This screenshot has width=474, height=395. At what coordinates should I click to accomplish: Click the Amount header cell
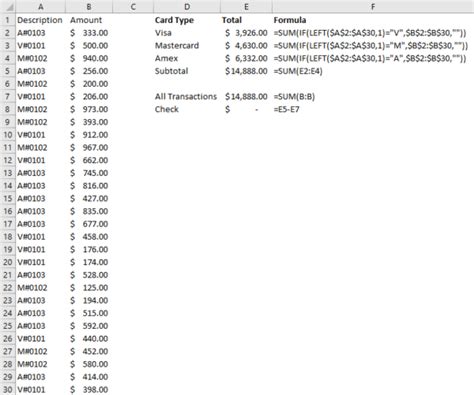click(86, 20)
